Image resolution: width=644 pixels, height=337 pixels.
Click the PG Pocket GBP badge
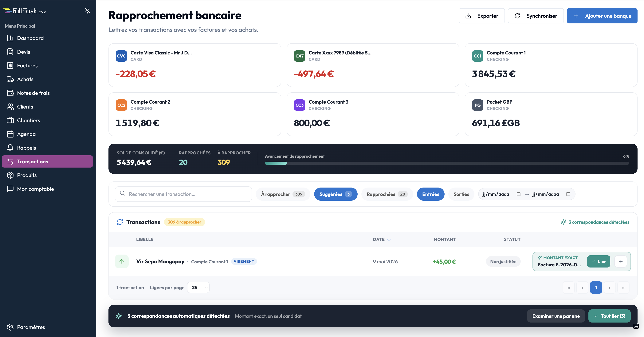pos(477,105)
